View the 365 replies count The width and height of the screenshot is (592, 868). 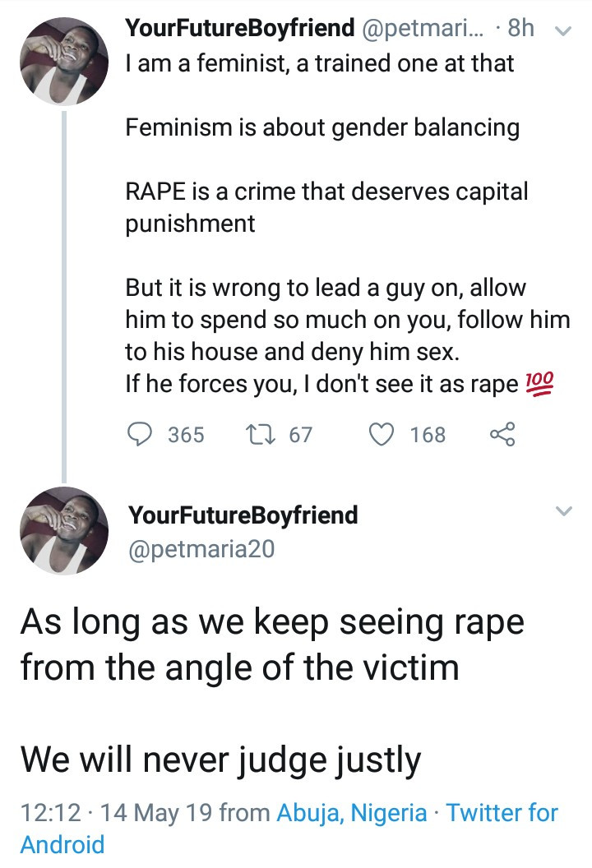pos(186,434)
